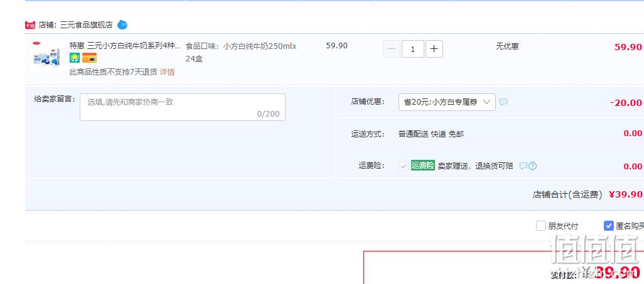This screenshot has height=284, width=644.
Task: Decrease quantity with the minus button
Action: (x=392, y=50)
